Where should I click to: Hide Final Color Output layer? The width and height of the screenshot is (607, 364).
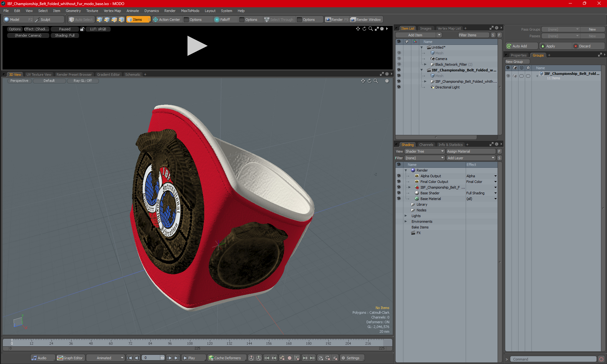point(399,182)
